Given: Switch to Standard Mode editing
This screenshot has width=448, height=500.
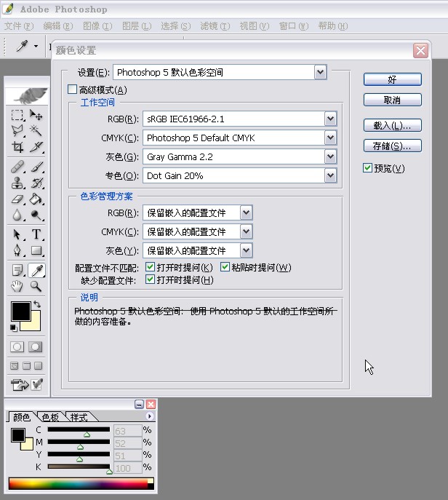Looking at the screenshot, I should click(x=17, y=346).
